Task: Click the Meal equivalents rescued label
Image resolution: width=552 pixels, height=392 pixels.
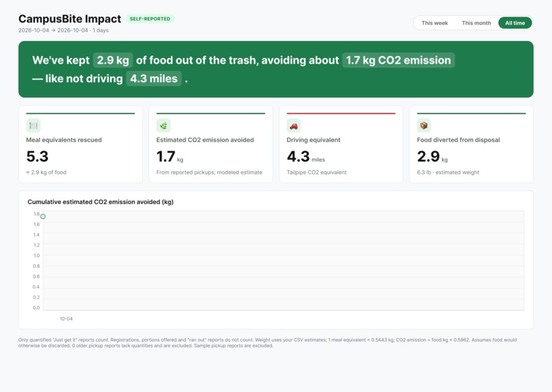Action: tap(64, 140)
